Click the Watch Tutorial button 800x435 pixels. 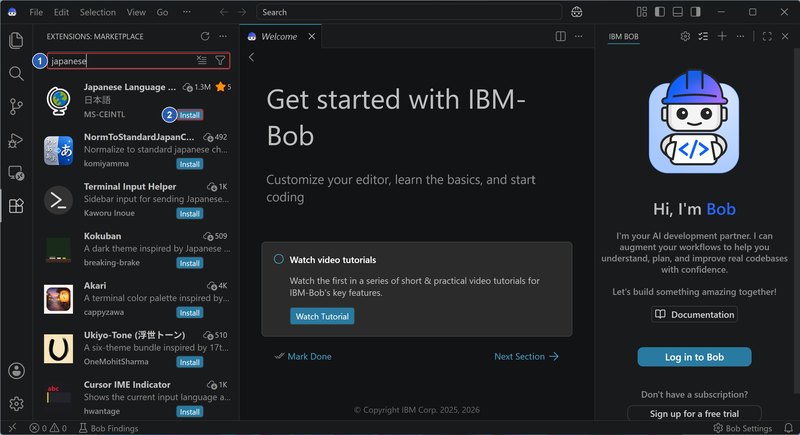322,316
